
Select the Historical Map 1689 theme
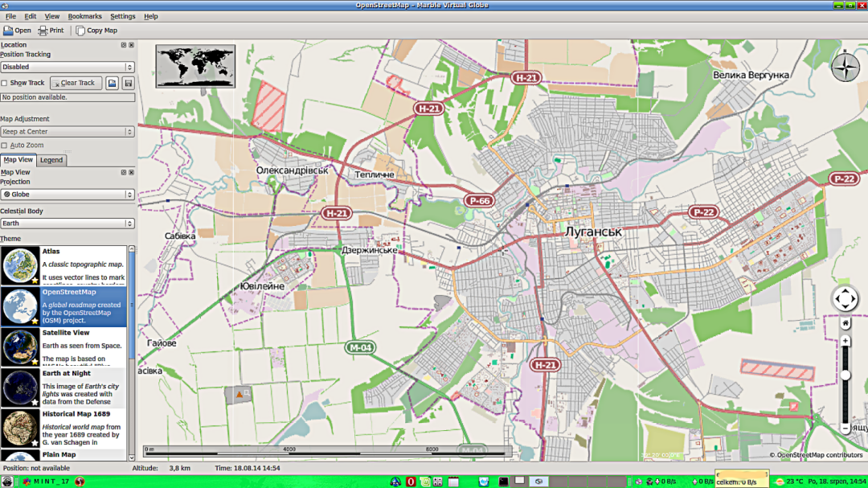click(x=63, y=429)
